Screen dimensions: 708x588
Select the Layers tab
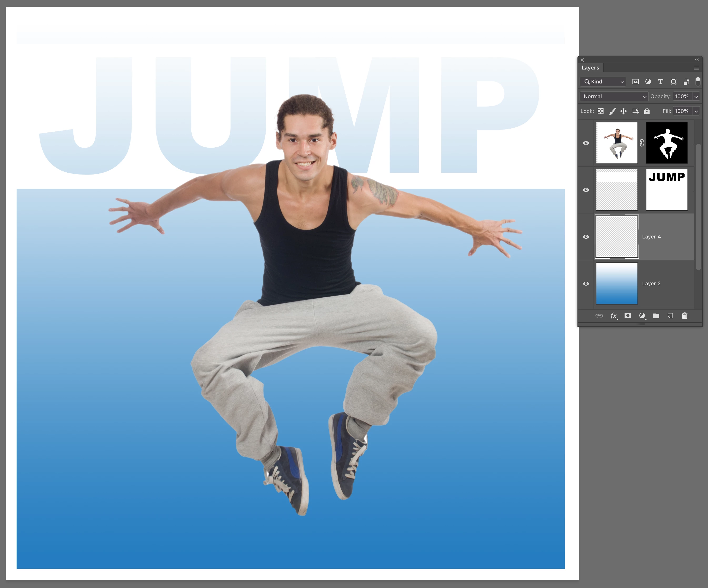pyautogui.click(x=590, y=68)
